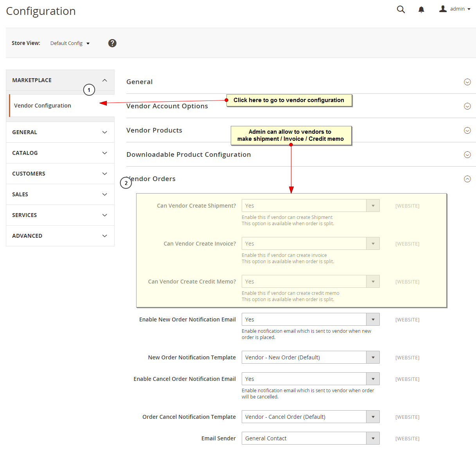Collapse Vendor Orders circle arrow icon
476x454 pixels.
(x=467, y=179)
